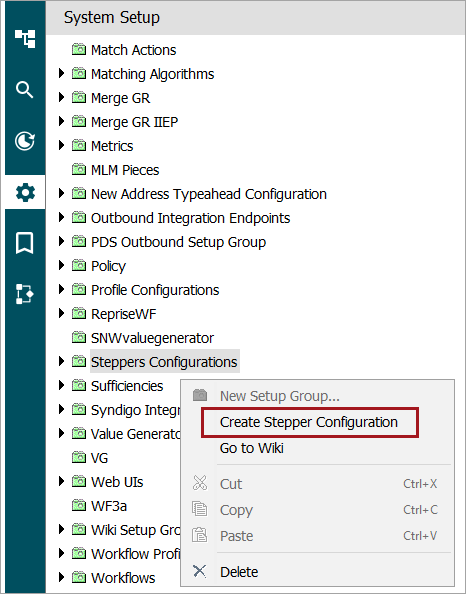The image size is (466, 594).
Task: Select the Metrics tree item
Action: coord(112,146)
